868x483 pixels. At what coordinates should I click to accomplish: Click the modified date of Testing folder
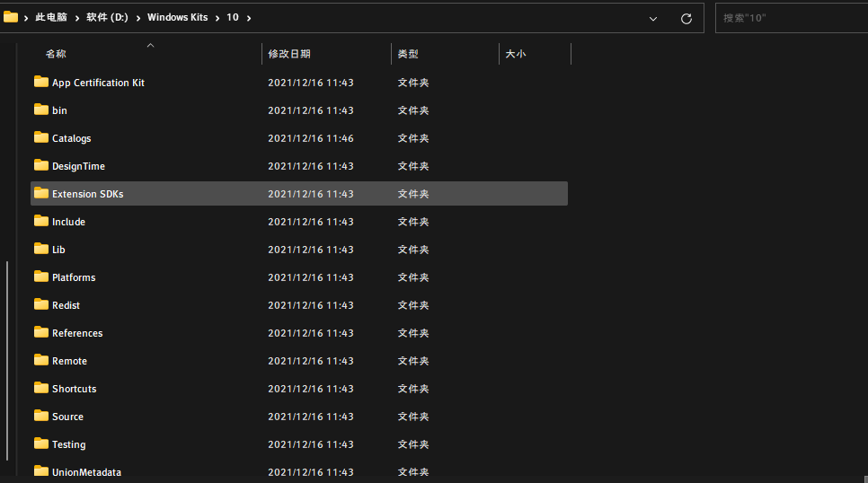(311, 444)
